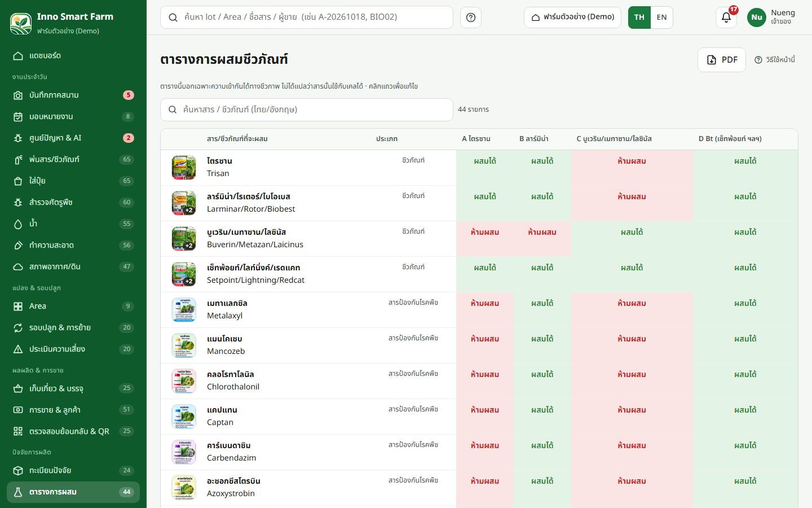Open ใส่ปุ๋ย bag icon in sidebar
812x508 pixels.
[x=18, y=181]
